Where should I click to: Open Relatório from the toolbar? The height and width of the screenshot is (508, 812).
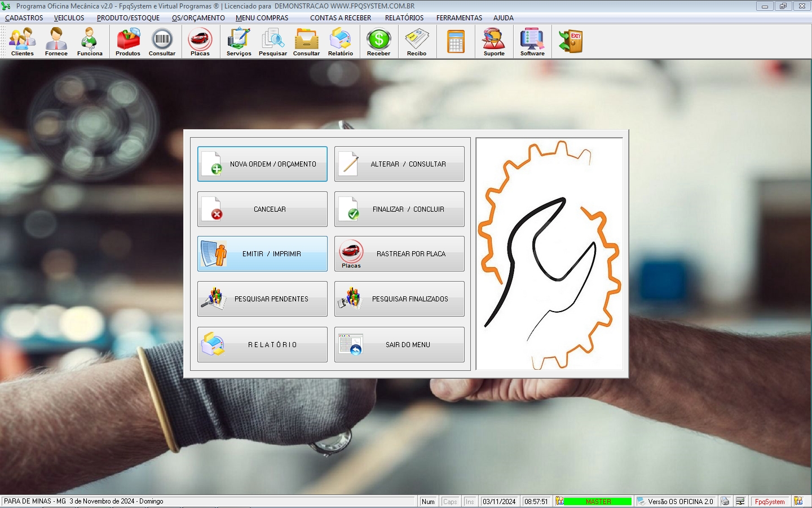(341, 42)
